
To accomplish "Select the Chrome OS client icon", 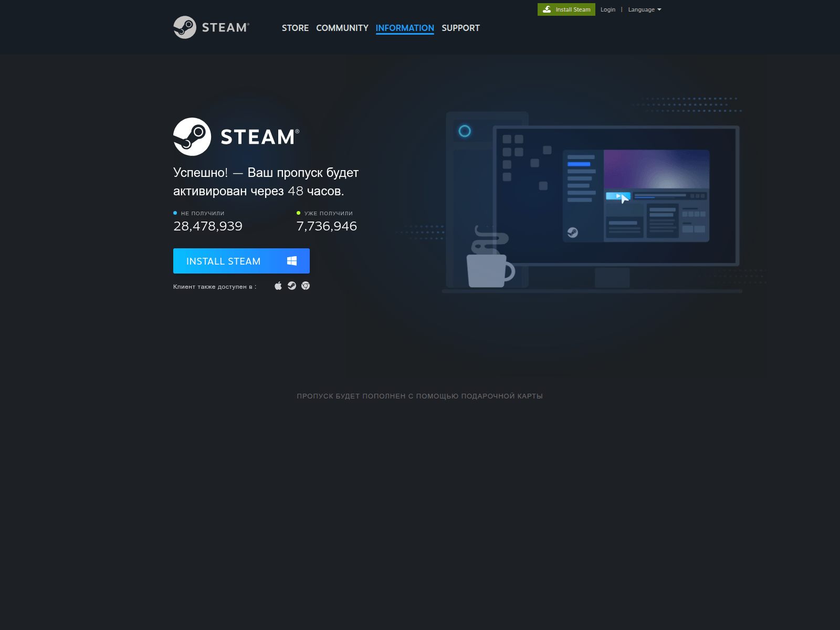I will 306,286.
